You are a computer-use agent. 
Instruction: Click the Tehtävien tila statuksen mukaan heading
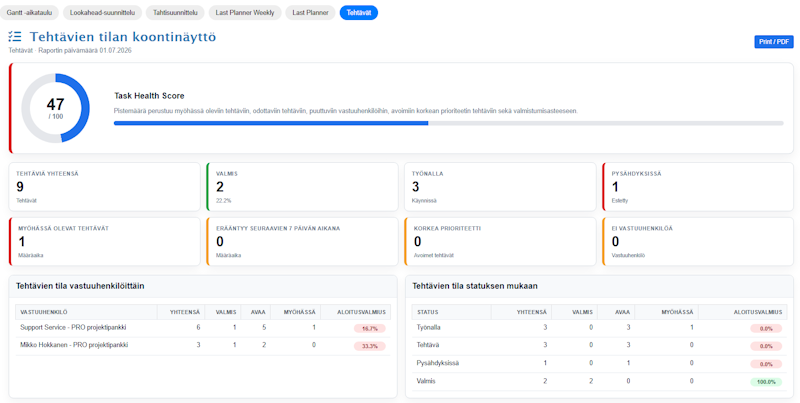[x=475, y=286]
